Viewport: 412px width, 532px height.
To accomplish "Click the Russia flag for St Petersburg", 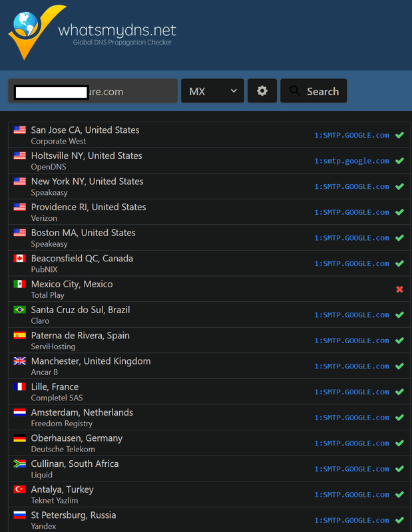I will [x=20, y=515].
